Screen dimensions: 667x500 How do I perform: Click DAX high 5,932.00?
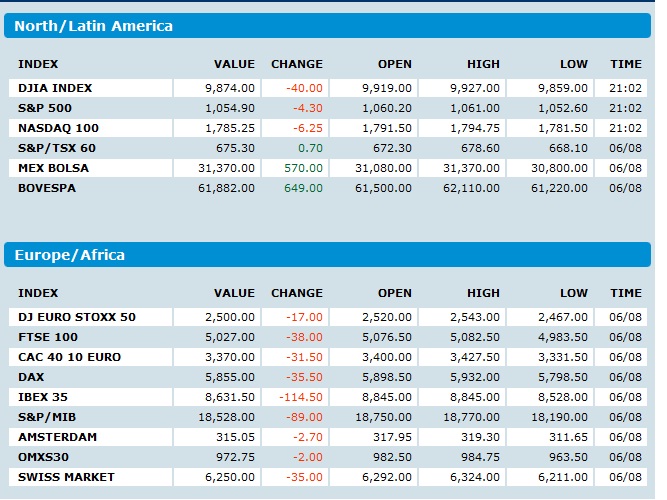point(475,377)
